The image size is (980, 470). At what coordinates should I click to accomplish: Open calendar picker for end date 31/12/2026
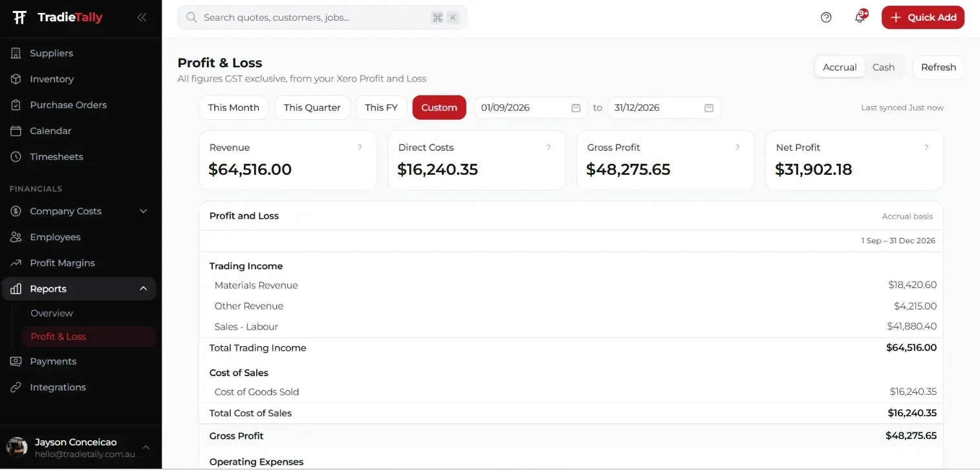[709, 107]
